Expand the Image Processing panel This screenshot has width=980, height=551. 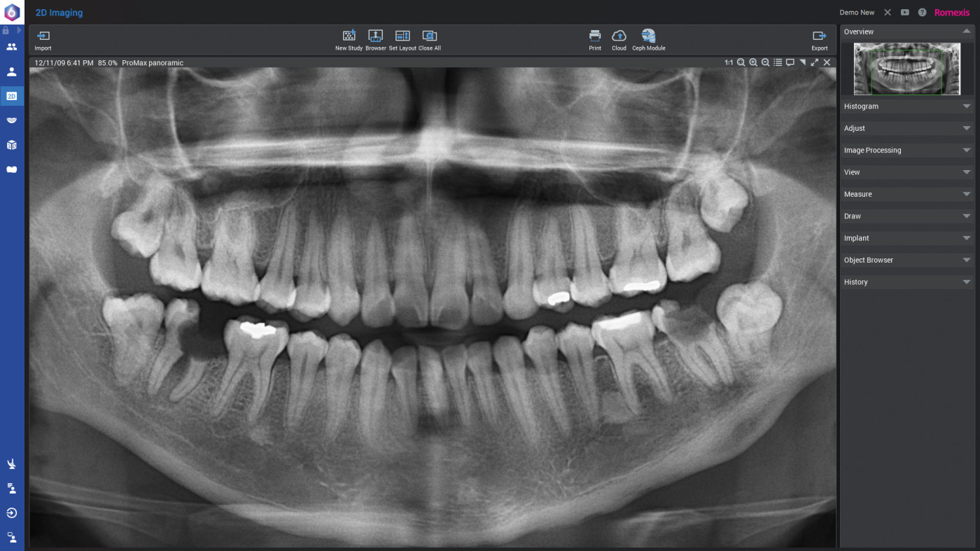(x=906, y=151)
